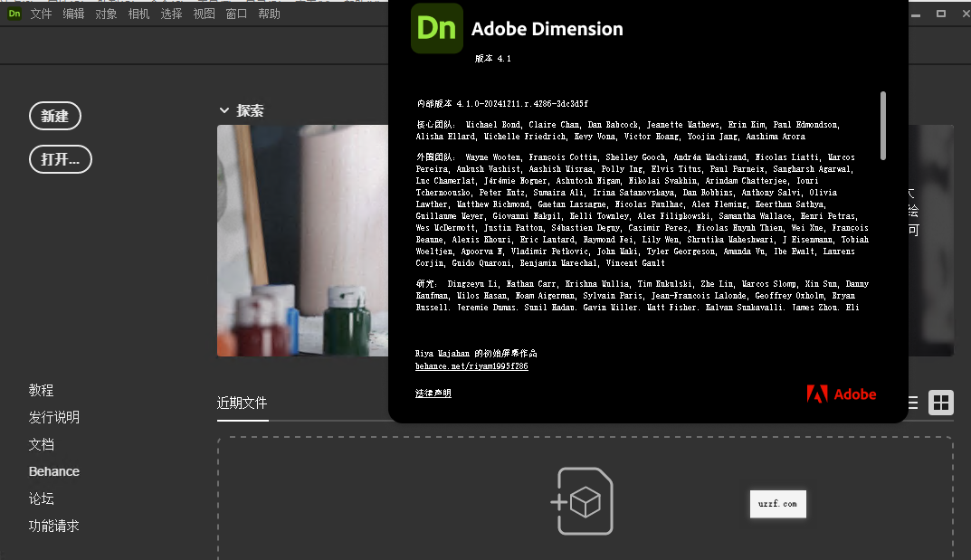This screenshot has width=971, height=560.
Task: Click the 新建 button
Action: pyautogui.click(x=55, y=116)
